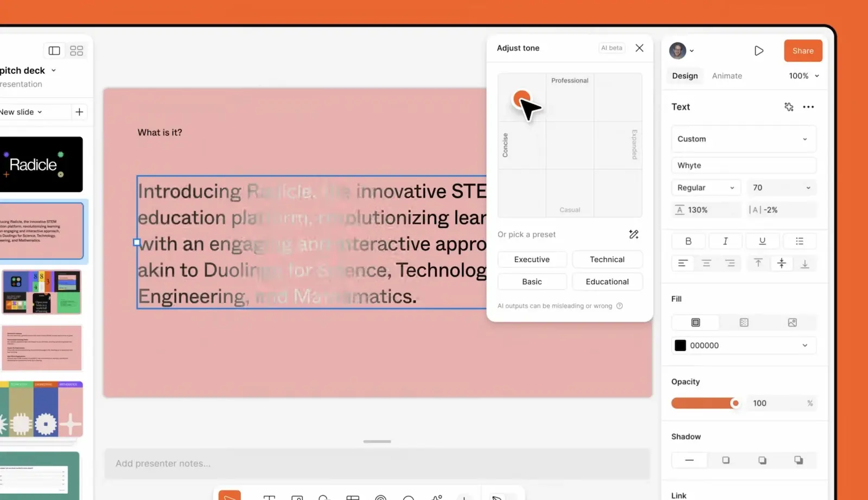Select medium shadow option
This screenshot has height=500, width=868.
pyautogui.click(x=762, y=460)
